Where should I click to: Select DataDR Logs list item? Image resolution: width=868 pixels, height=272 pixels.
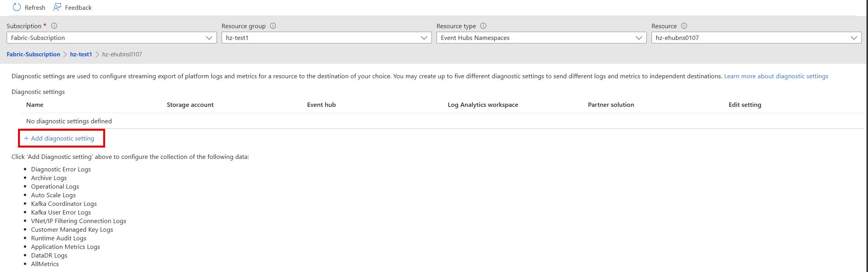click(x=49, y=256)
